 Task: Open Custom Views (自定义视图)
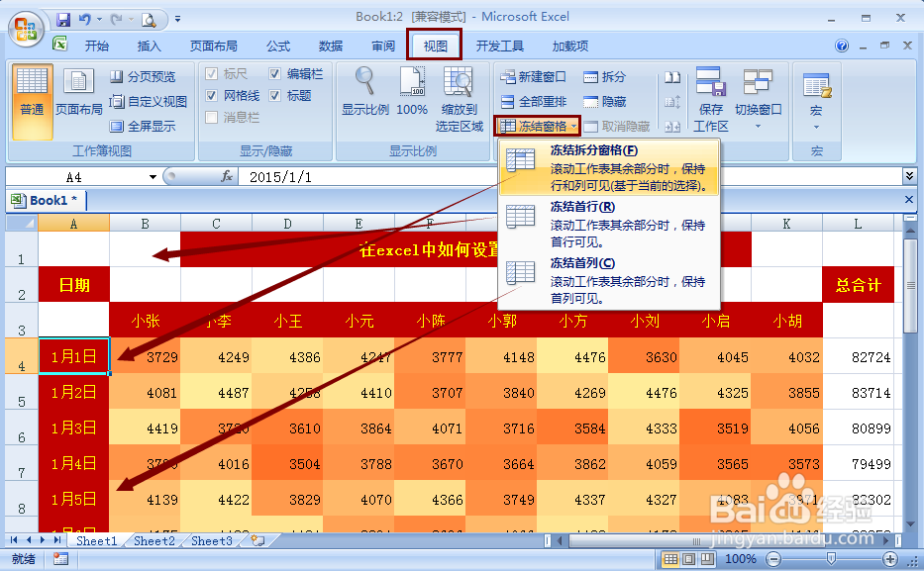(149, 101)
